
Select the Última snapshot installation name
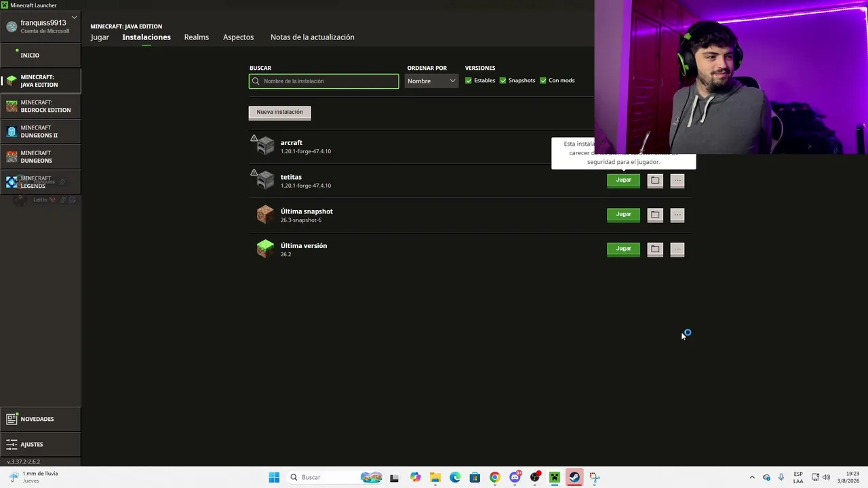click(x=307, y=211)
